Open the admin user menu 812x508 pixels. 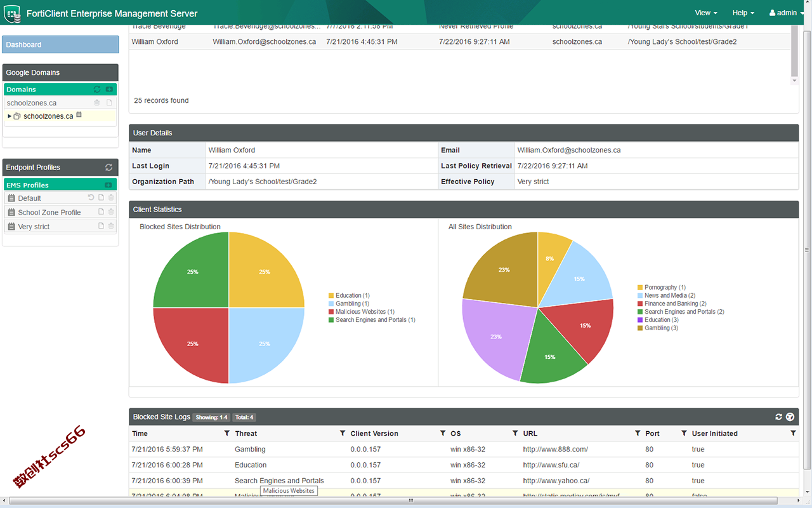click(787, 13)
